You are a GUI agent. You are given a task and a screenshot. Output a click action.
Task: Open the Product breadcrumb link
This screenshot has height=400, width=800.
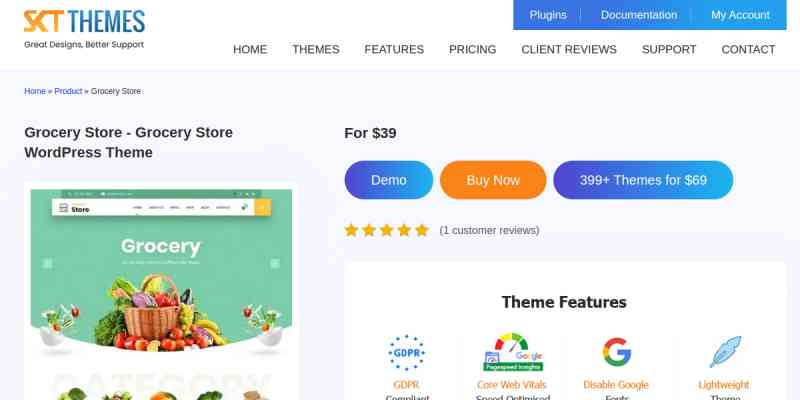pyautogui.click(x=68, y=91)
